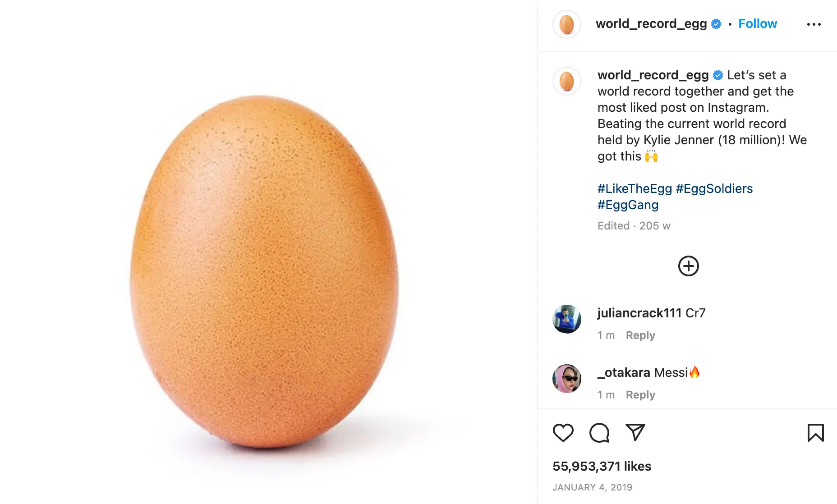Screen dimensions: 837x504
Task: Load more comments with the plus circle
Action: [x=688, y=266]
